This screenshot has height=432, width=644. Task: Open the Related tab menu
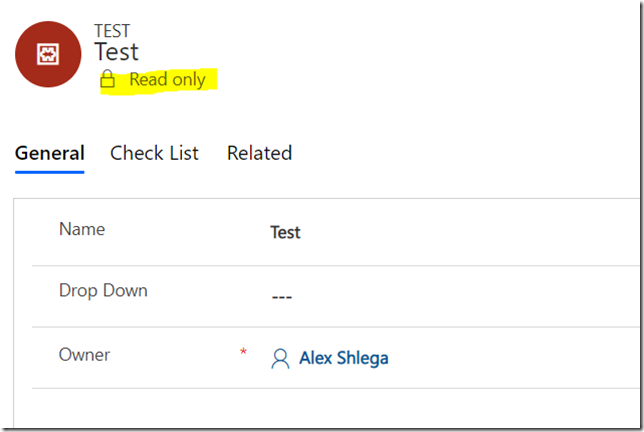click(x=260, y=153)
